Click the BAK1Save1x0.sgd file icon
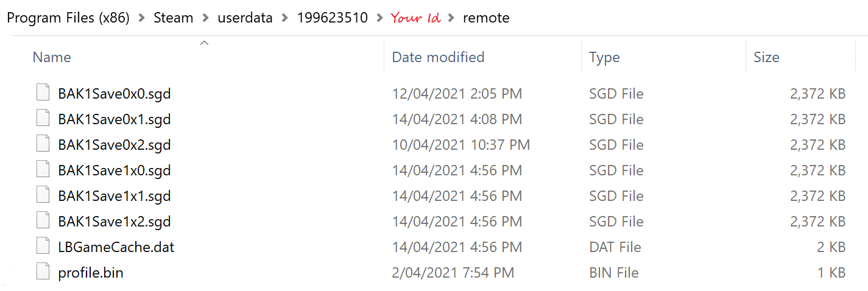868x291 pixels. pos(43,170)
